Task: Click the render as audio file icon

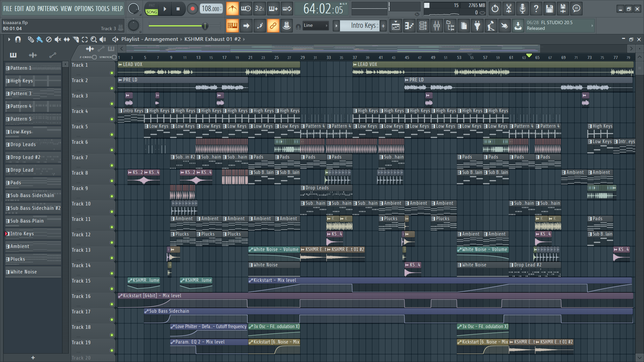Action: pyautogui.click(x=563, y=9)
